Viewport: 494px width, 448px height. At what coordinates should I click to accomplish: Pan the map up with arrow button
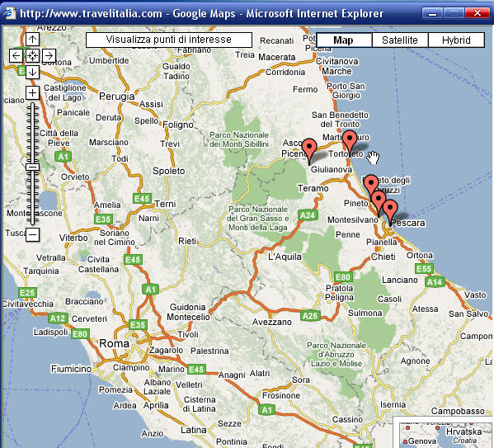[32, 40]
